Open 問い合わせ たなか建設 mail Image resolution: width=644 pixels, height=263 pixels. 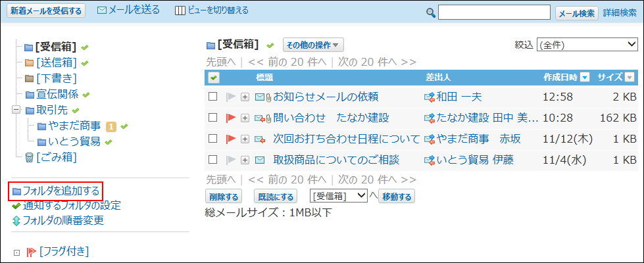(x=331, y=118)
